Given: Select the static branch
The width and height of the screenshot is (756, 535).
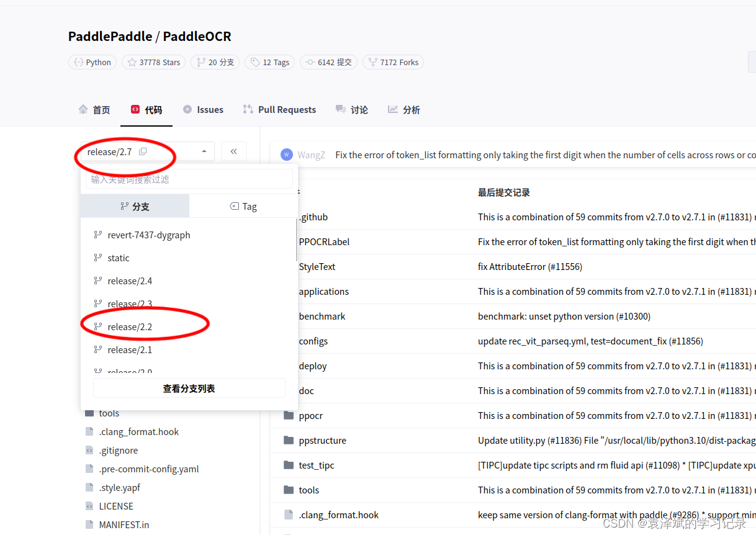Looking at the screenshot, I should tap(119, 258).
